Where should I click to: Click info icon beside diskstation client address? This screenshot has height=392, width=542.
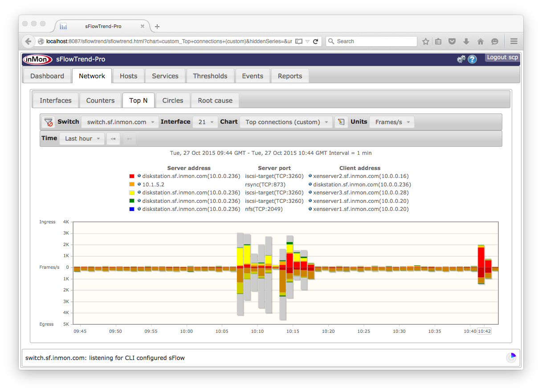click(x=310, y=184)
